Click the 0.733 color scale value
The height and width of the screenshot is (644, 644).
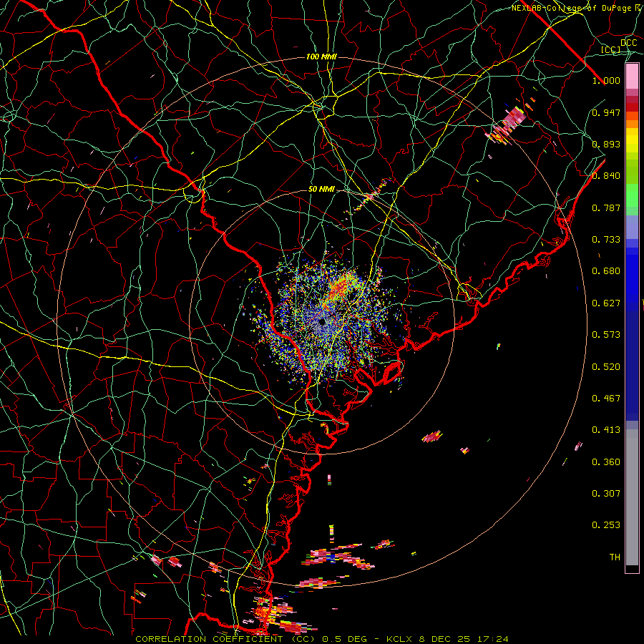(606, 240)
